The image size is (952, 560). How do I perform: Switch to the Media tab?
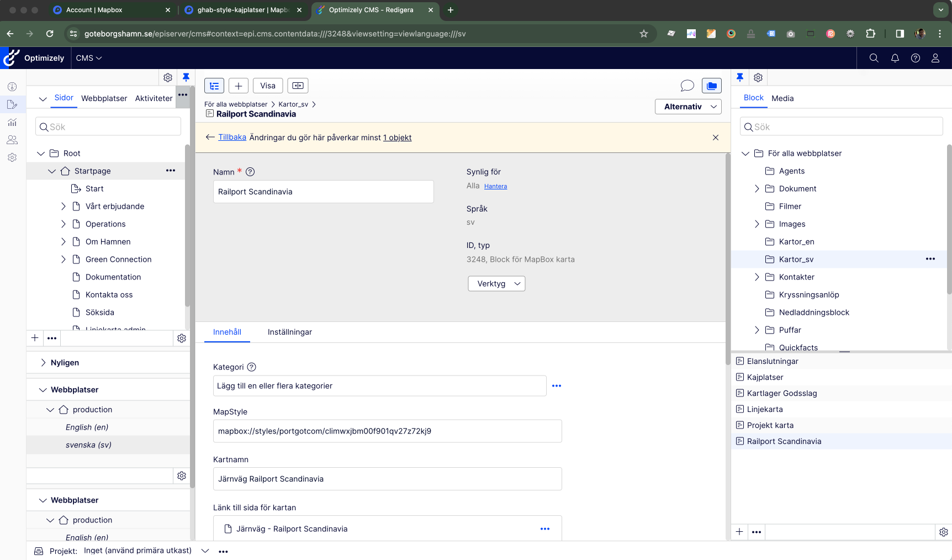pos(782,98)
